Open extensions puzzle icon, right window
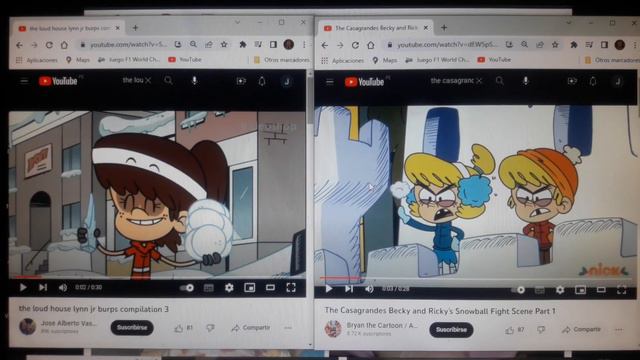Viewport: 640px width, 360px height. point(573,45)
